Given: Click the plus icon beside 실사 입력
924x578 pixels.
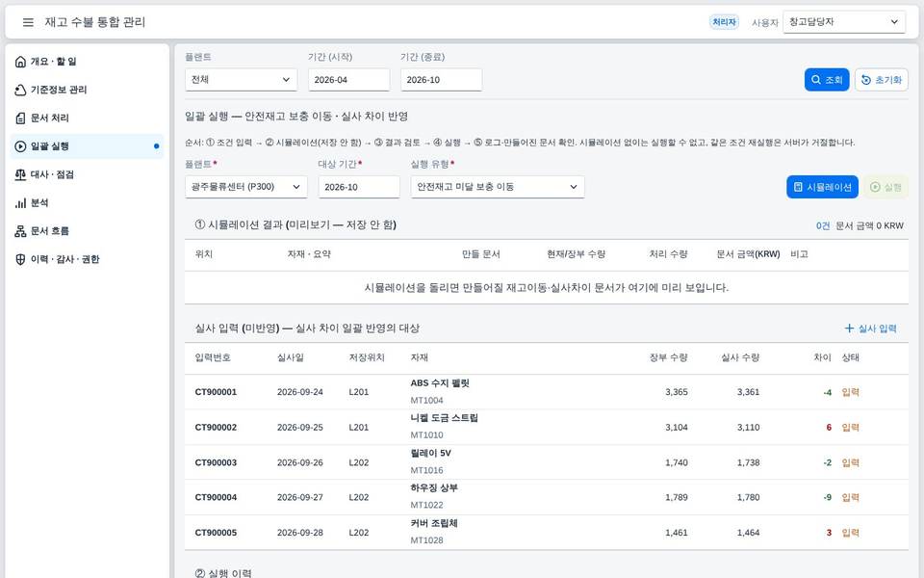Looking at the screenshot, I should 849,328.
